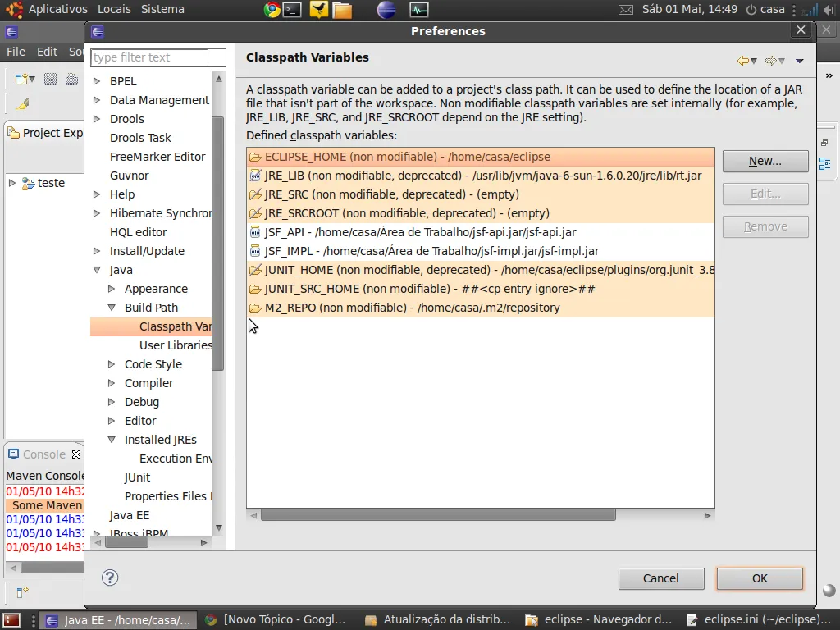Select the JRE_LIB classpath variable
This screenshot has width=840, height=630.
tap(481, 176)
